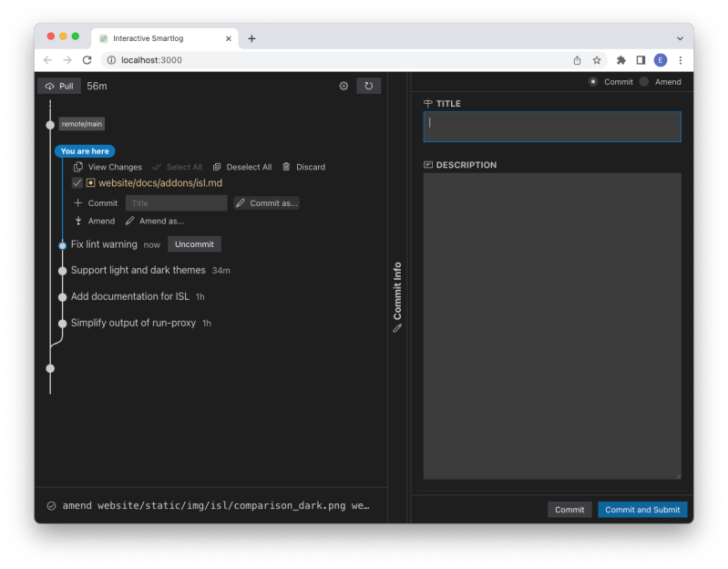Click the refresh smartlog icon button
The width and height of the screenshot is (728, 569).
pyautogui.click(x=369, y=86)
